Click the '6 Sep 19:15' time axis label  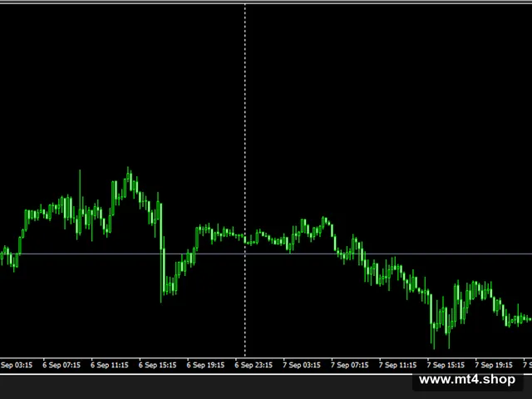point(205,365)
